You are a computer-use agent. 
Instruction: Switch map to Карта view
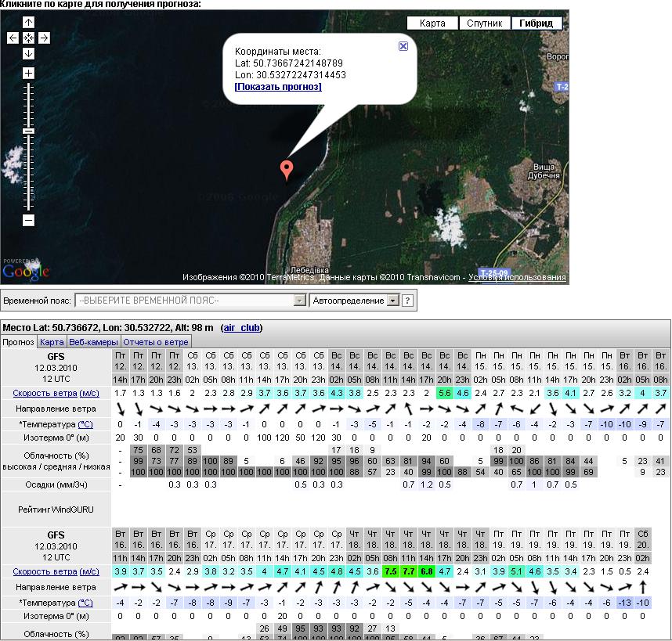pos(432,23)
